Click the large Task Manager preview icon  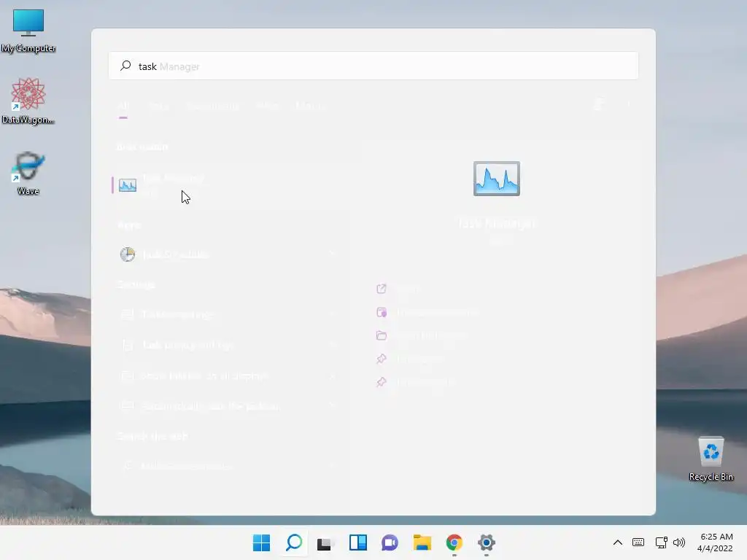tap(496, 179)
